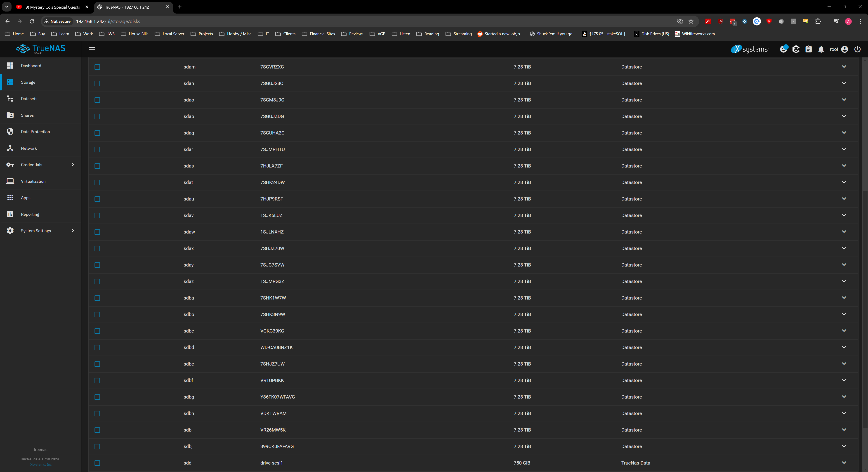Open the iXsystems, Inc link

pyautogui.click(x=40, y=465)
